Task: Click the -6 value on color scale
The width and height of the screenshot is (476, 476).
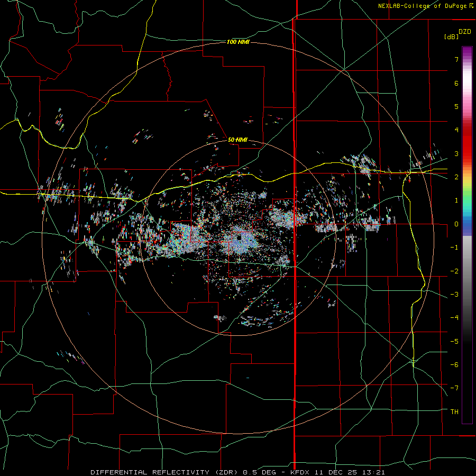Action: coord(454,365)
